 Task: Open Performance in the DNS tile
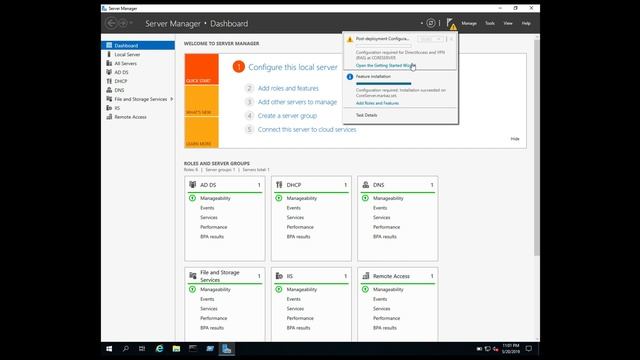click(387, 227)
